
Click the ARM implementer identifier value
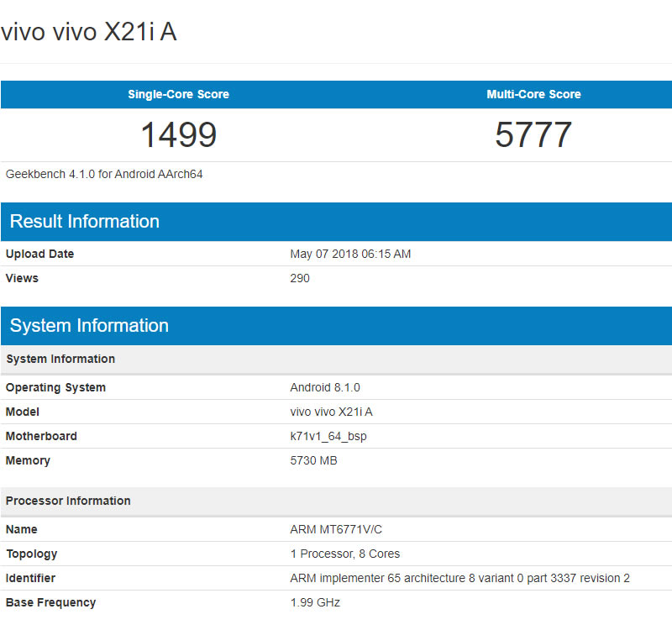(459, 578)
